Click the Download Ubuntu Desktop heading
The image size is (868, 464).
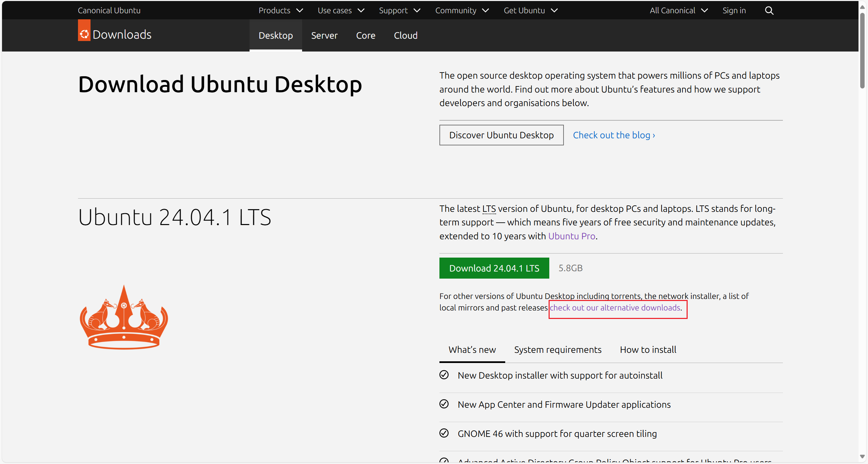tap(220, 84)
